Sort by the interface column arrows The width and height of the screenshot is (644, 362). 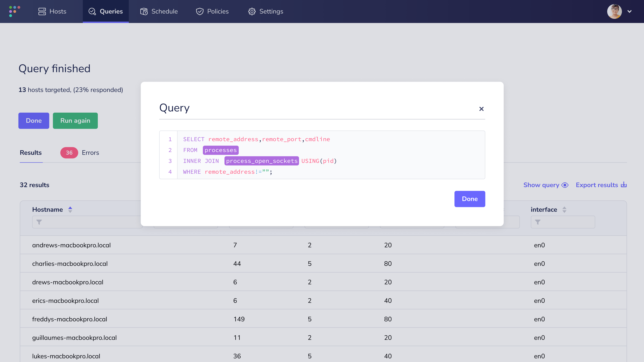coord(564,210)
